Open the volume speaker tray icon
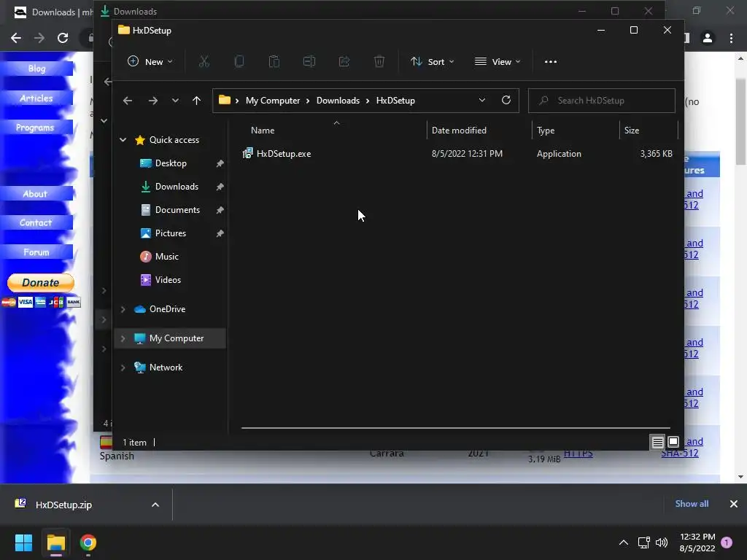This screenshot has width=747, height=560. tap(661, 542)
